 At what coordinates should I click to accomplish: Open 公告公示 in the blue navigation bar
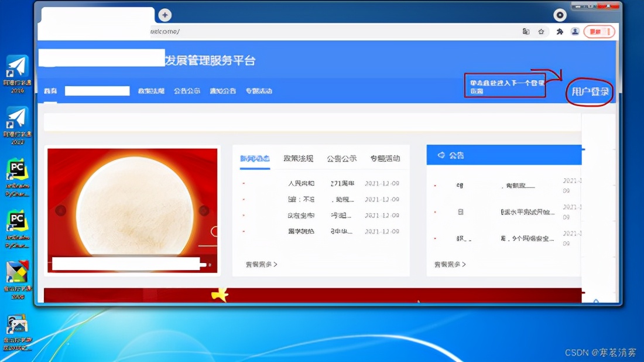click(187, 91)
